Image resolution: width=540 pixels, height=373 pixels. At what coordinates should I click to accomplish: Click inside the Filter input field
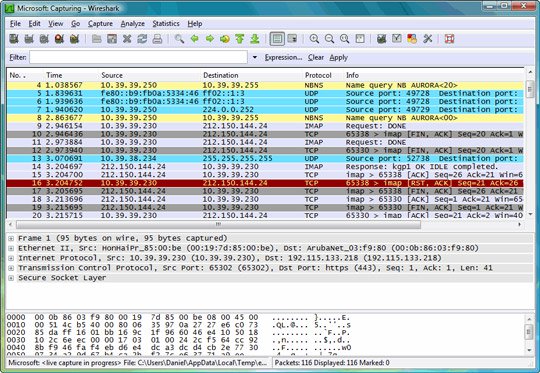pos(138,57)
